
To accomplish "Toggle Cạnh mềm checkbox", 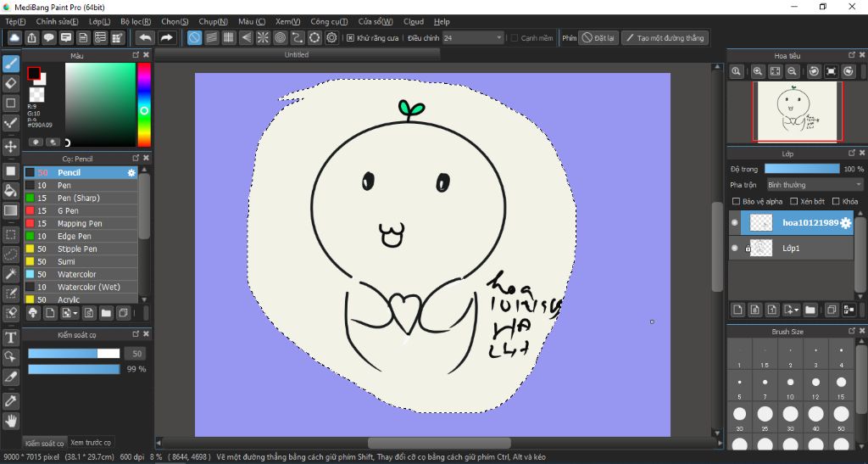I will pos(515,38).
